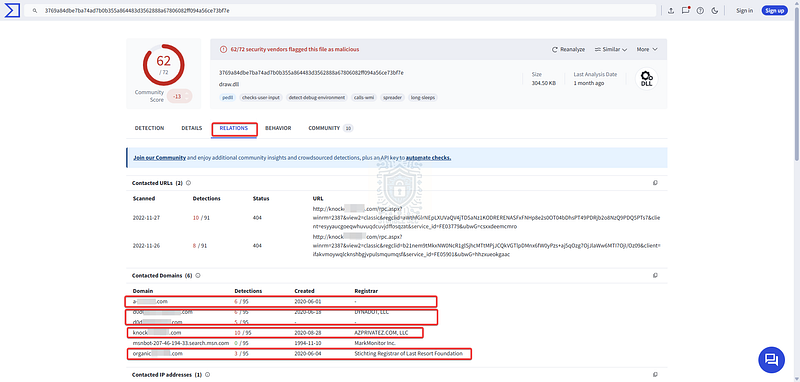Click the DLL file type icon
The height and width of the screenshot is (382, 800).
[x=646, y=79]
